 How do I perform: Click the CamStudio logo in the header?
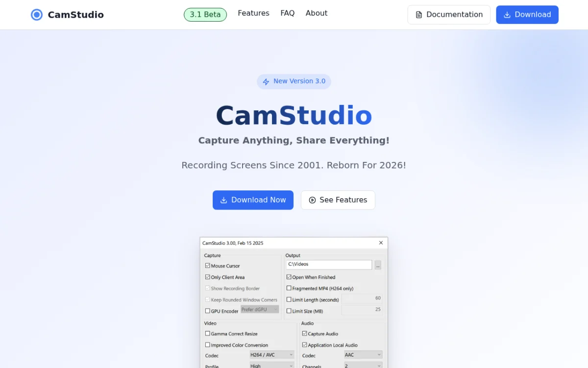(x=67, y=15)
